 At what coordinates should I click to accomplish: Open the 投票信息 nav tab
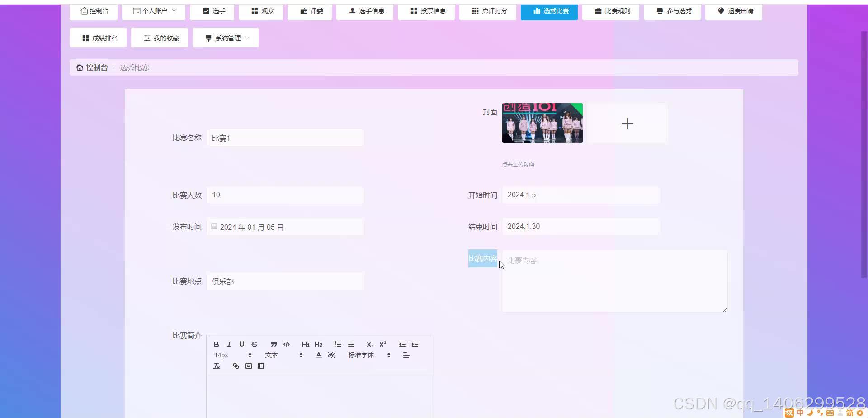[427, 11]
